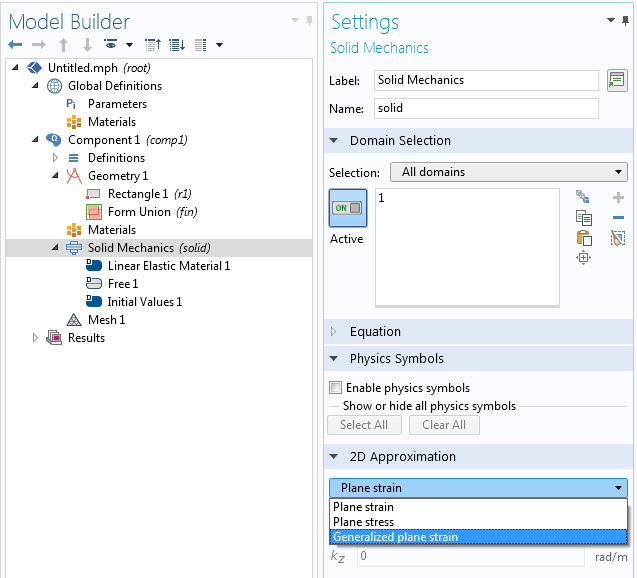Screen dimensions: 637x578
Task: Enable the physics symbols checkbox
Action: point(336,388)
